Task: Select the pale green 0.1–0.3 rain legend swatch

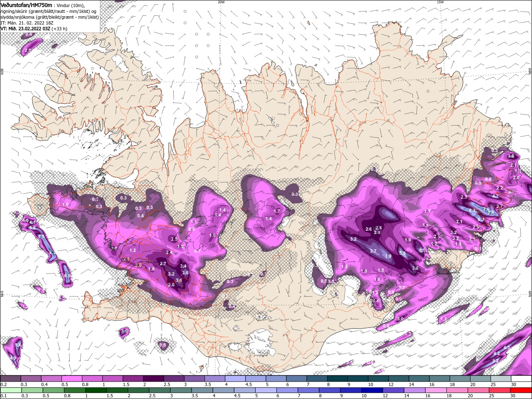Action: point(11,390)
